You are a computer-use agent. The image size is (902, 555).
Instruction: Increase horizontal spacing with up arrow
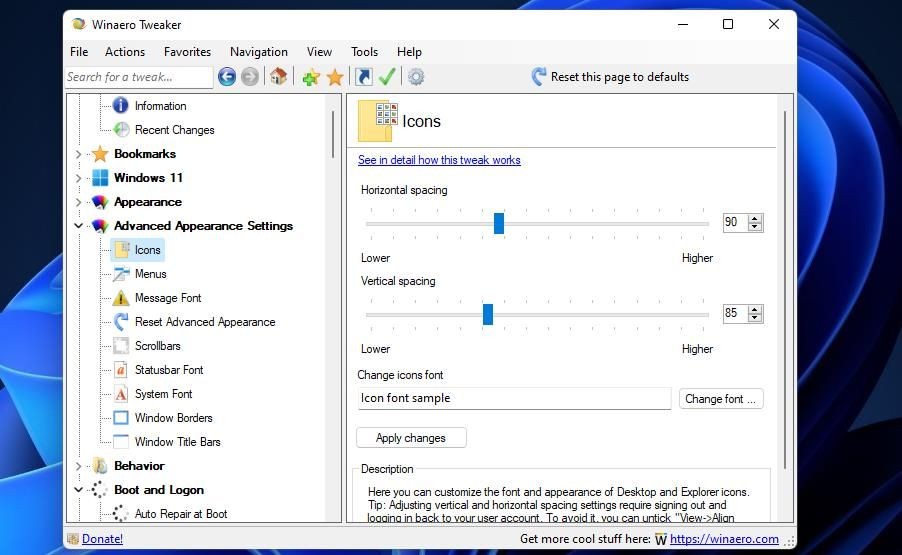pyautogui.click(x=755, y=218)
